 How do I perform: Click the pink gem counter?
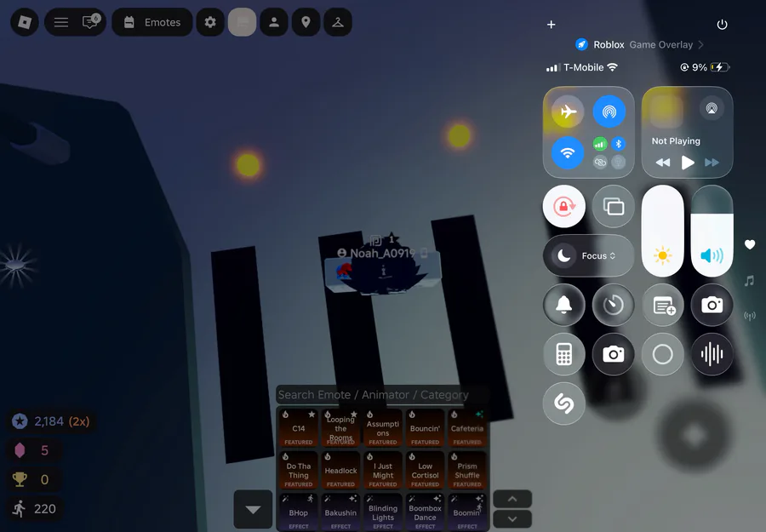pos(32,450)
